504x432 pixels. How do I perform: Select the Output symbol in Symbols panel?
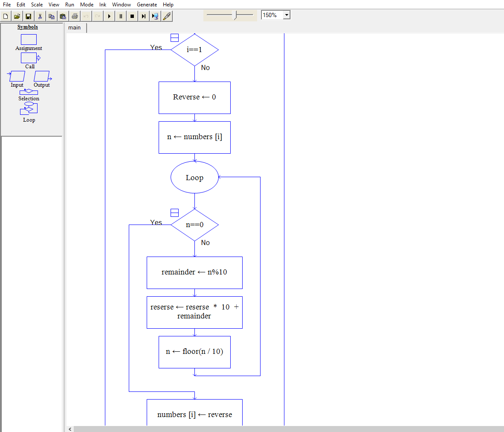pyautogui.click(x=42, y=76)
